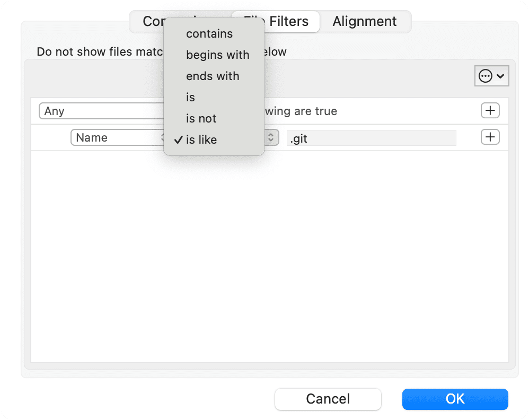Keep the checked 'is like' option
Viewport: 529px width, 420px height.
pyautogui.click(x=214, y=140)
